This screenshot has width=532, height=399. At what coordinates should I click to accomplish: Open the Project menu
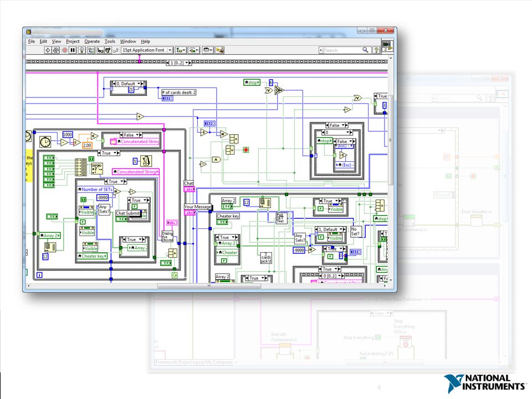(x=73, y=41)
